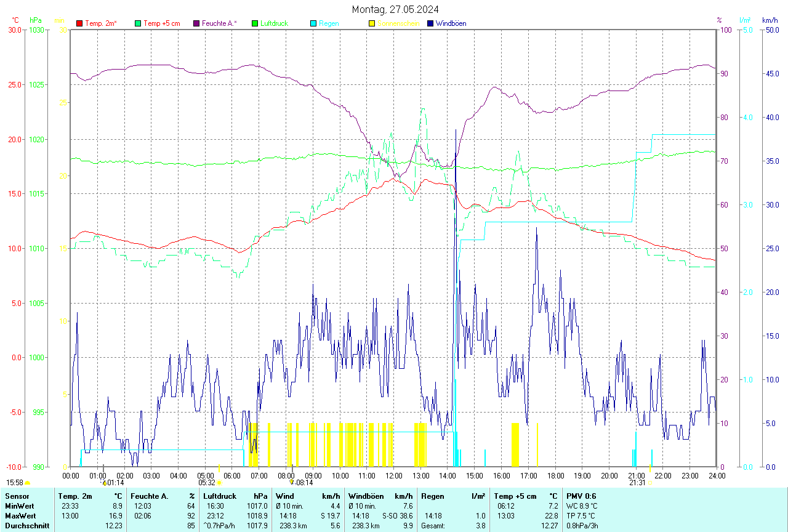Click the 24:00 time axis label
The width and height of the screenshot is (788, 532).
tap(717, 475)
